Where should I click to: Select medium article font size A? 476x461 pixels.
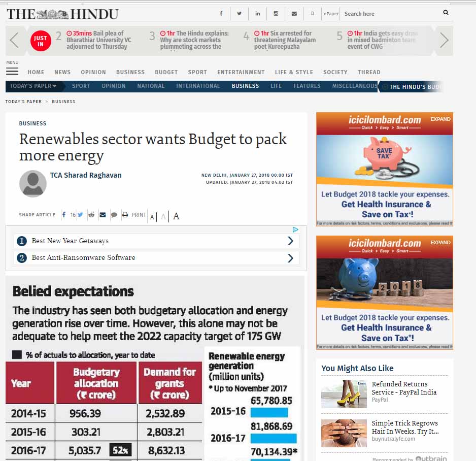163,216
